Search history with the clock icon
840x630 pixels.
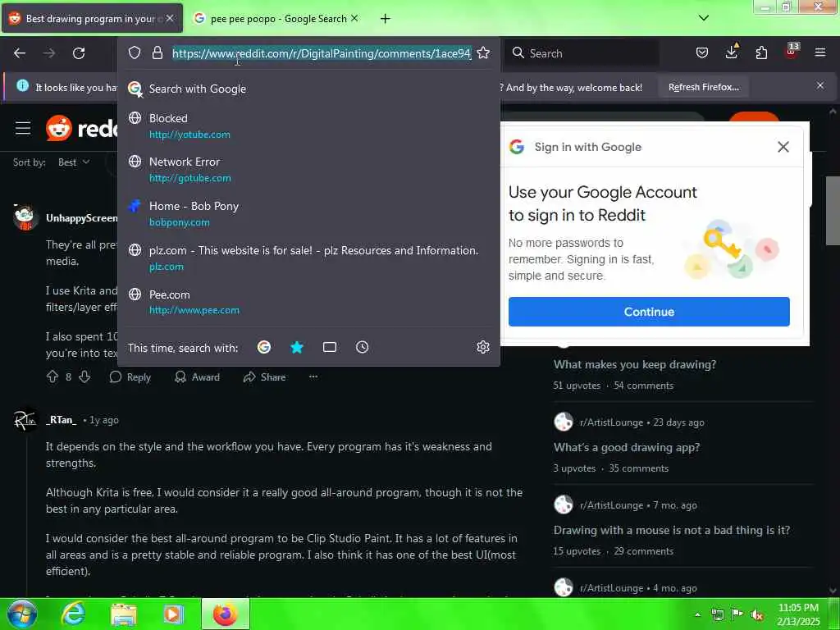(x=362, y=347)
